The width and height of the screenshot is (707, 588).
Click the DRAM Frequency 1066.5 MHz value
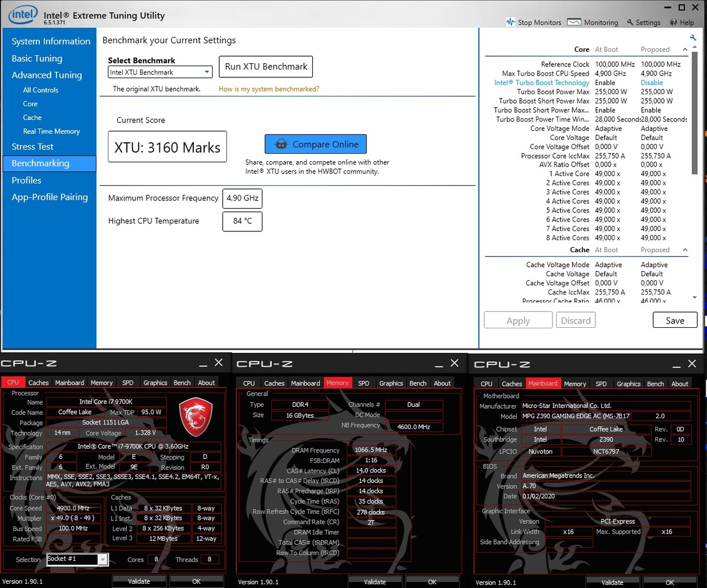point(371,450)
